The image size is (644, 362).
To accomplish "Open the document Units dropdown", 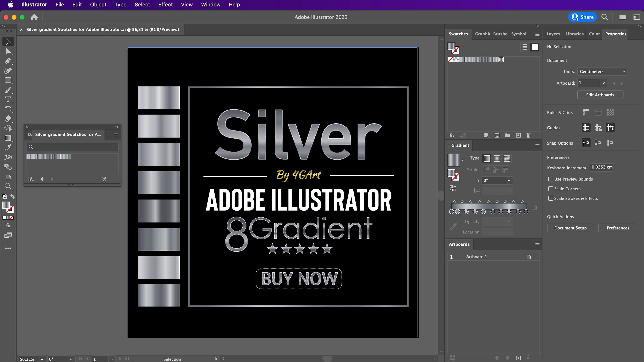I will click(x=602, y=71).
